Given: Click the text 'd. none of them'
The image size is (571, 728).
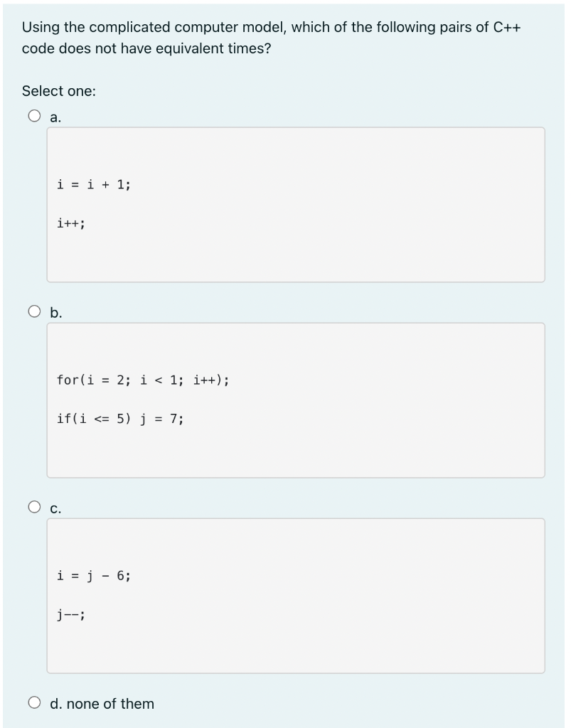Looking at the screenshot, I should click(x=102, y=704).
